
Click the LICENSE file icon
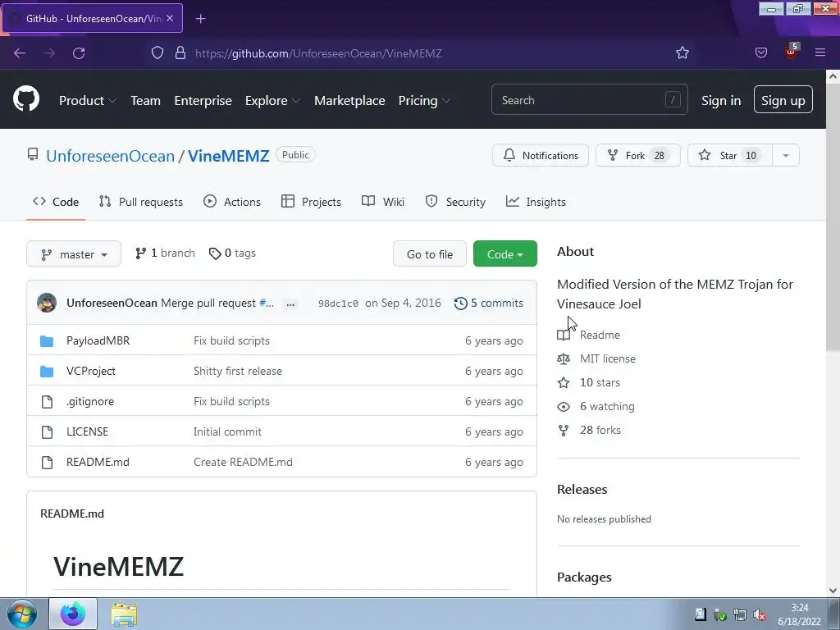[x=47, y=431]
